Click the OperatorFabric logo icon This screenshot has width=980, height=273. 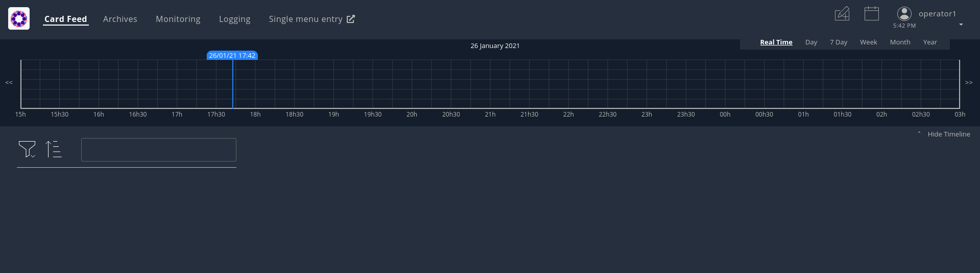click(x=19, y=19)
